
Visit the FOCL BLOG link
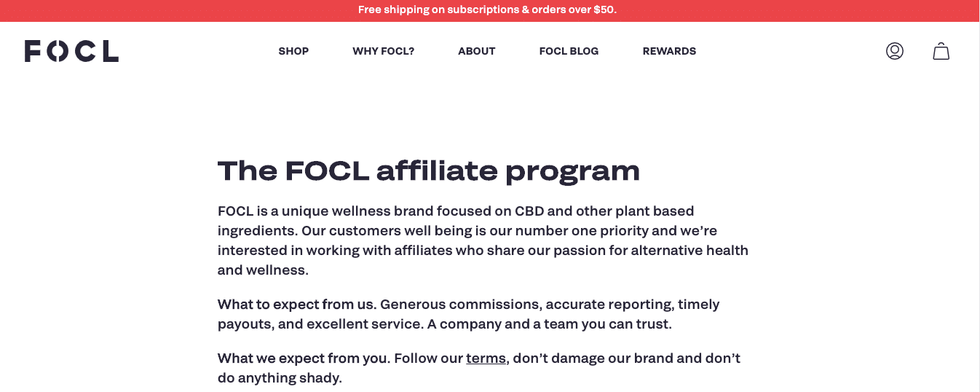tap(569, 51)
